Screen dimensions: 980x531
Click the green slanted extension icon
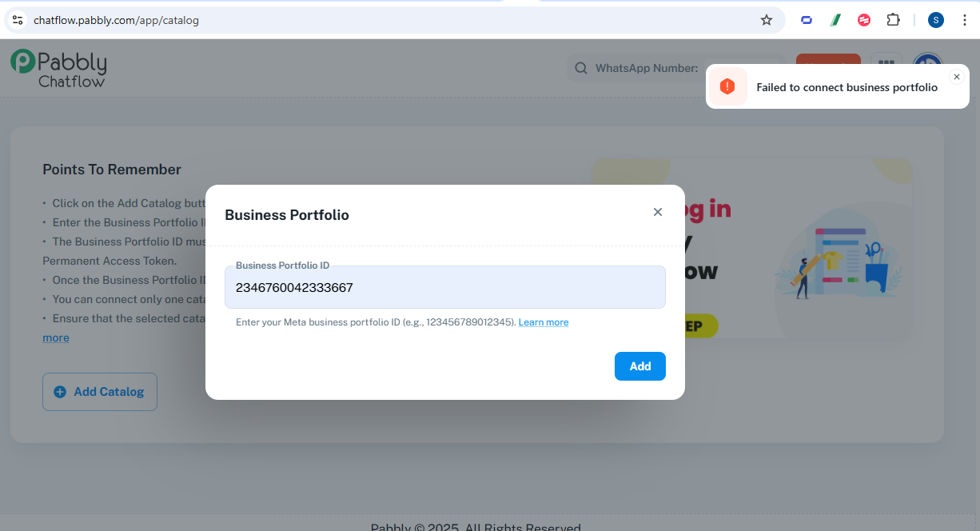point(835,20)
